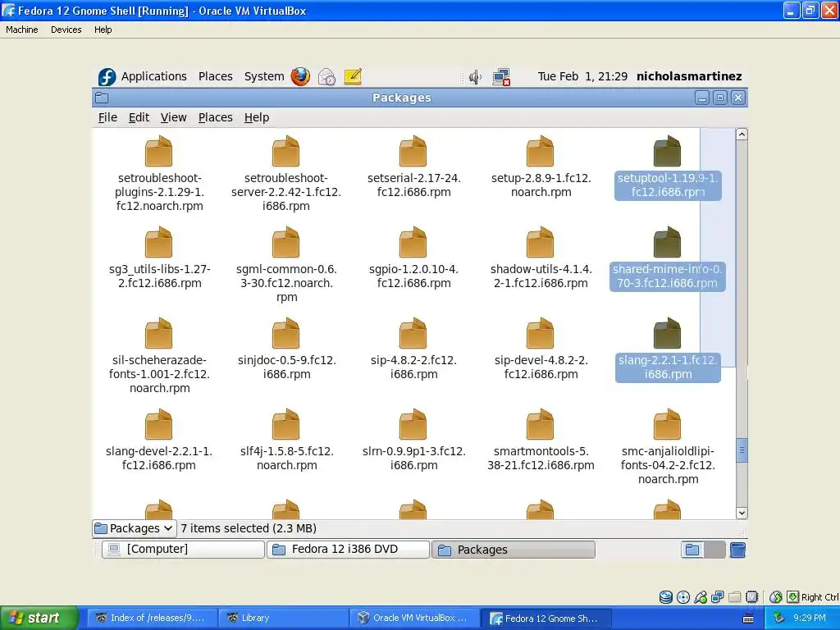
Task: Switch to Oracle VM VirtualBox taskbar item
Action: 414,619
